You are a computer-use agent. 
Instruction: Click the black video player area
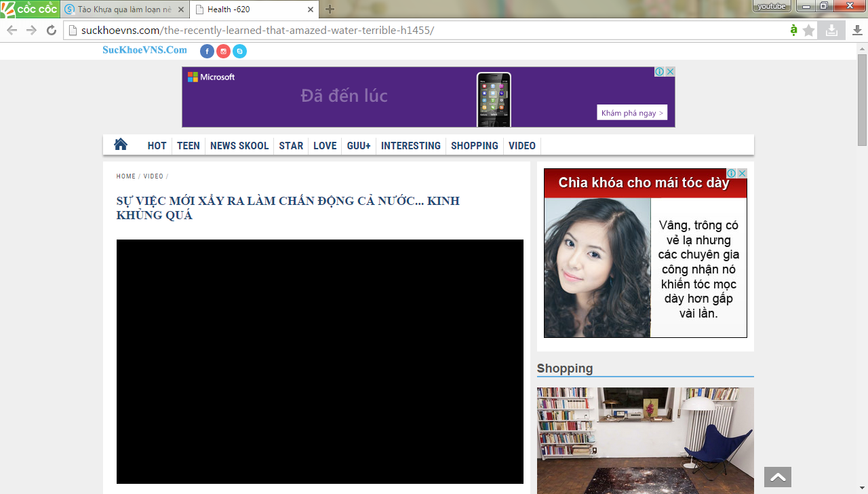(x=320, y=362)
